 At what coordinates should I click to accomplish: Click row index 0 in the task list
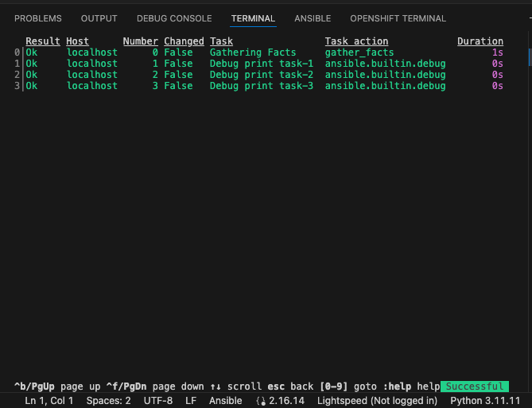pyautogui.click(x=17, y=52)
